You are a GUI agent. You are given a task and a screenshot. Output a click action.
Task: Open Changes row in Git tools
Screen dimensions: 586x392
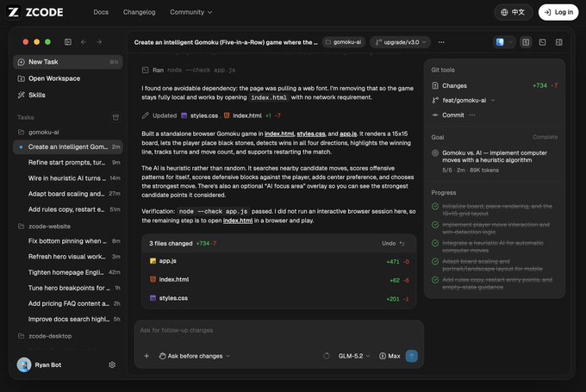tap(494, 85)
